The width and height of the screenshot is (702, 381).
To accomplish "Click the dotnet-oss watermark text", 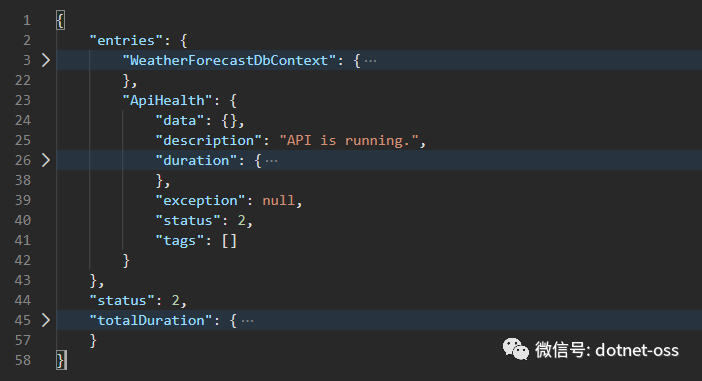I will click(x=637, y=350).
